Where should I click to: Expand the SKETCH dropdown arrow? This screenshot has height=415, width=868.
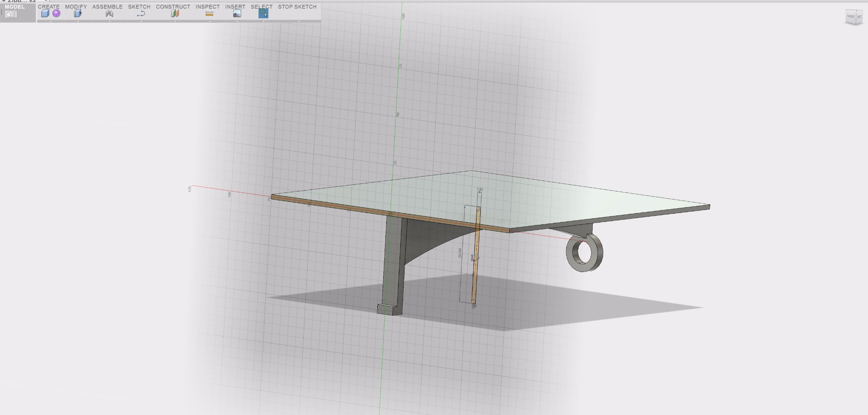pos(141,22)
